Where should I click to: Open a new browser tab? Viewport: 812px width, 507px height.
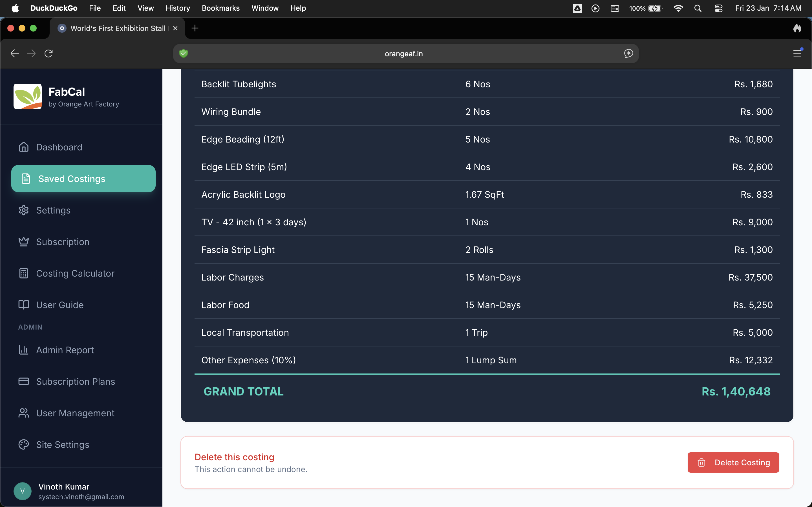pos(195,28)
